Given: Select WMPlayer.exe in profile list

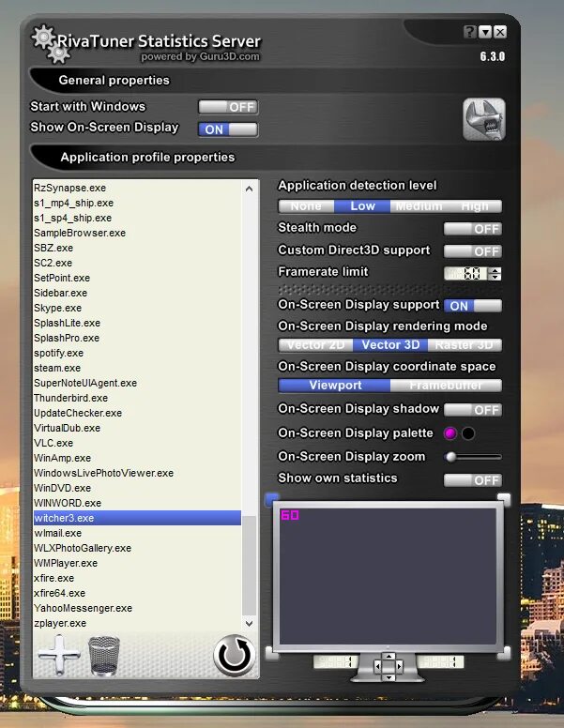Looking at the screenshot, I should [x=137, y=563].
